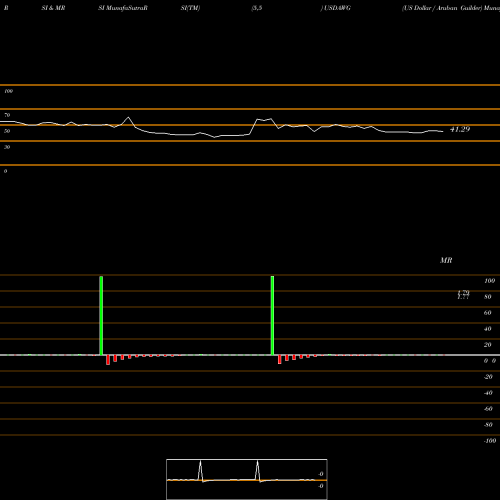Click the USDAWG symbol label
The height and width of the screenshot is (500, 500).
(337, 8)
